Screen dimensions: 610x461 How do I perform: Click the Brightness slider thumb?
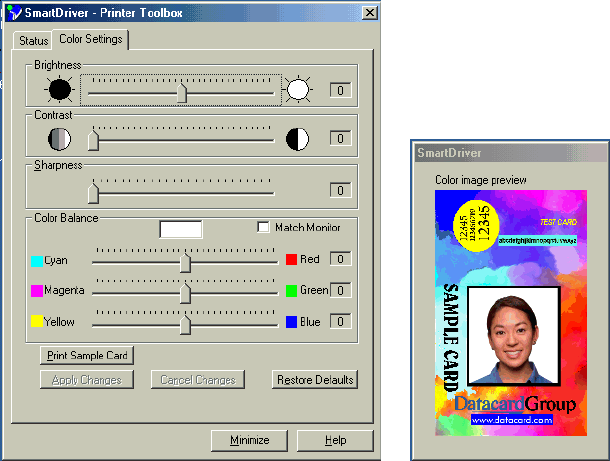(x=182, y=93)
